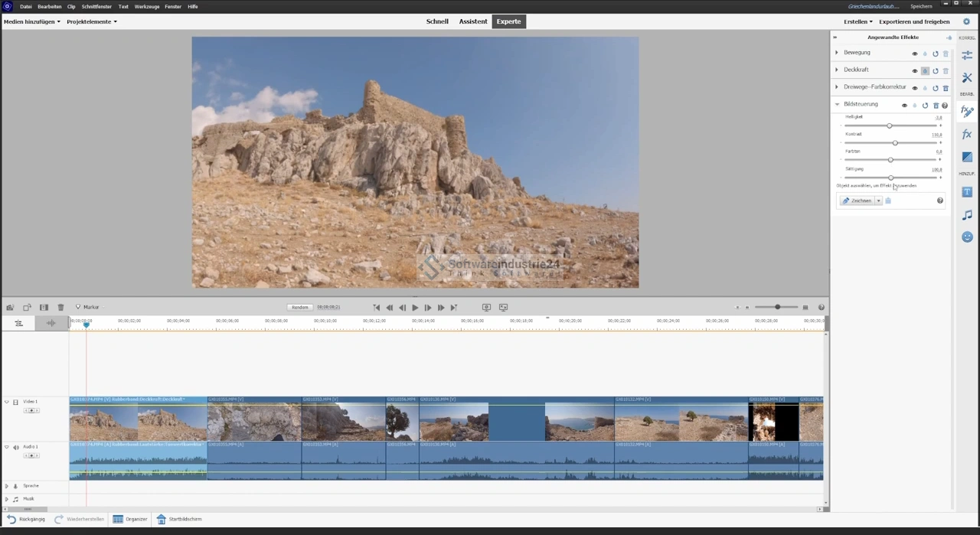Click the Kontrast slider handle
The width and height of the screenshot is (980, 535).
coord(895,142)
